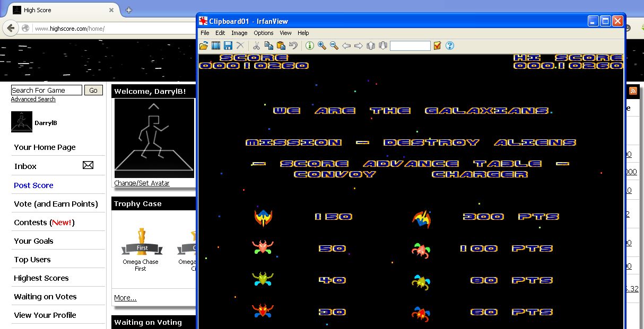Screen dimensions: 644x329
Task: Click the DarrylB username in sidebar
Action: (46, 123)
